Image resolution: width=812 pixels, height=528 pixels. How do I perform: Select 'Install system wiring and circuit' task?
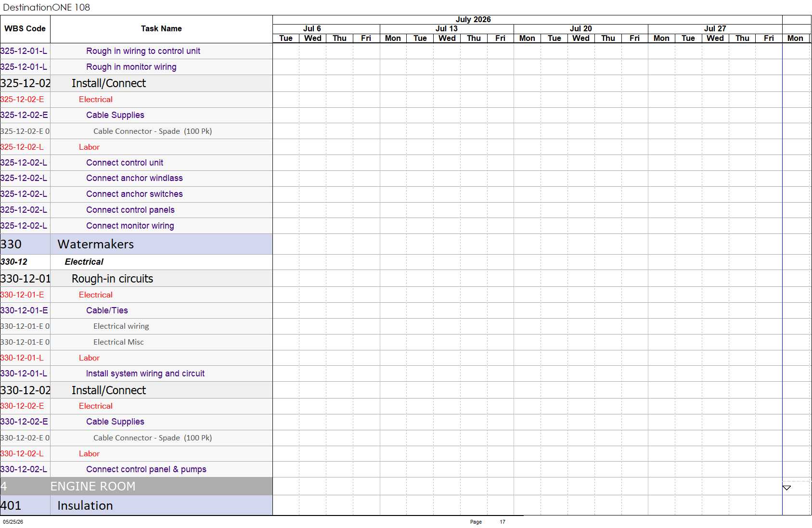click(136, 373)
